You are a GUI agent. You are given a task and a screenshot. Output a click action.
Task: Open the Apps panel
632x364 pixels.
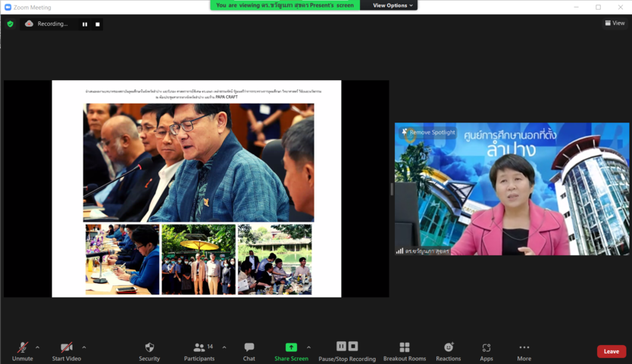(487, 348)
